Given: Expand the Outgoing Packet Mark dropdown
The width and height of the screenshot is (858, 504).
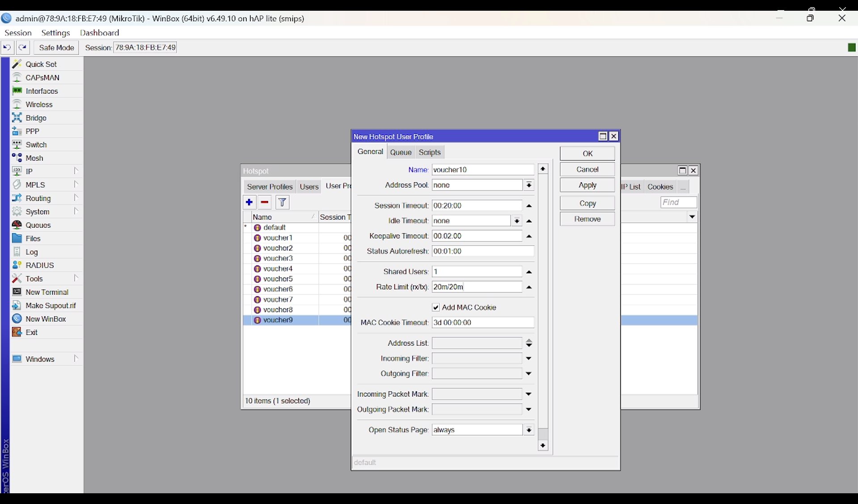Looking at the screenshot, I should tap(529, 410).
